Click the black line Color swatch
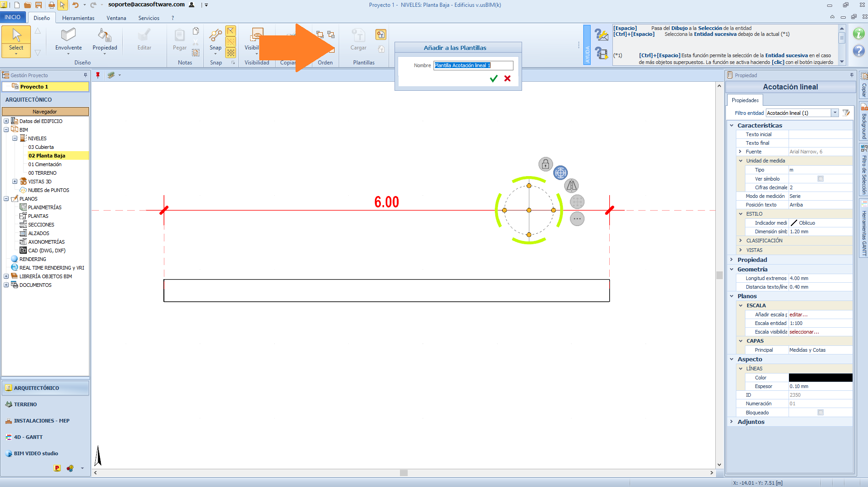The image size is (868, 487). click(820, 378)
